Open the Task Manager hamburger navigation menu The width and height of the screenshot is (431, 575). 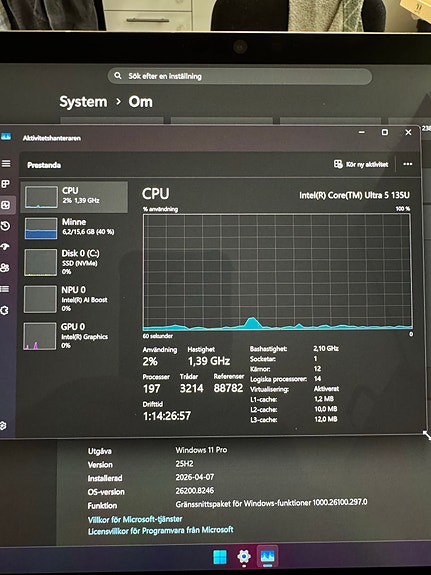coord(6,164)
